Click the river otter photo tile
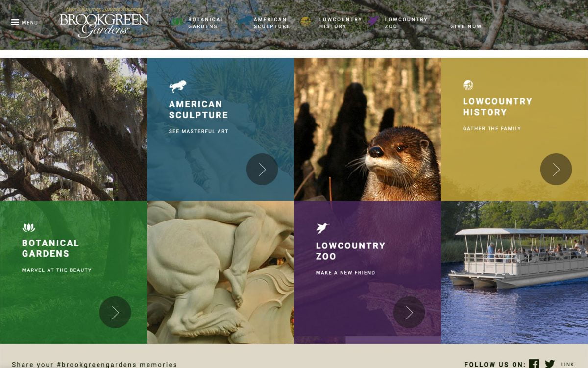This screenshot has width=588, height=368. pyautogui.click(x=367, y=130)
